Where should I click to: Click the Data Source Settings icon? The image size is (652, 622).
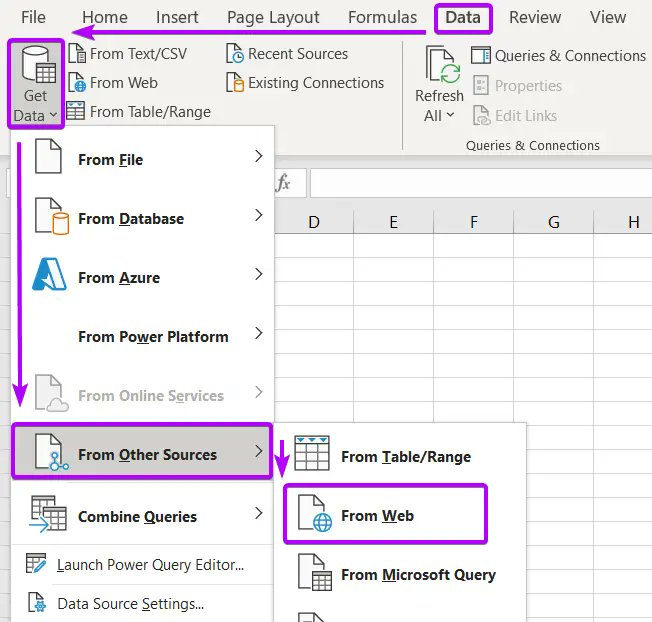(x=37, y=603)
